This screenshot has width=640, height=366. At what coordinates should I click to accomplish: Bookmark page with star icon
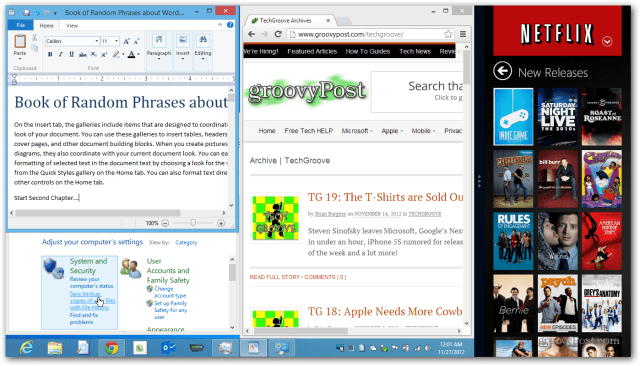click(x=448, y=34)
